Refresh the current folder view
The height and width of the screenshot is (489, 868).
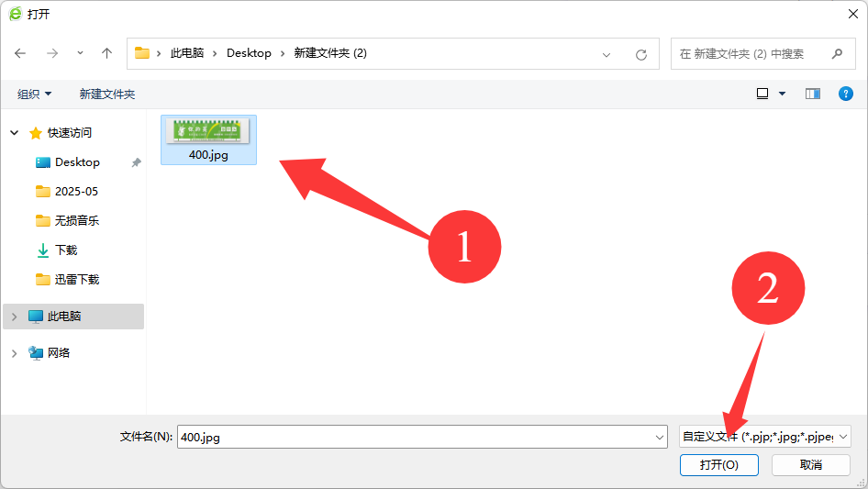pos(641,54)
